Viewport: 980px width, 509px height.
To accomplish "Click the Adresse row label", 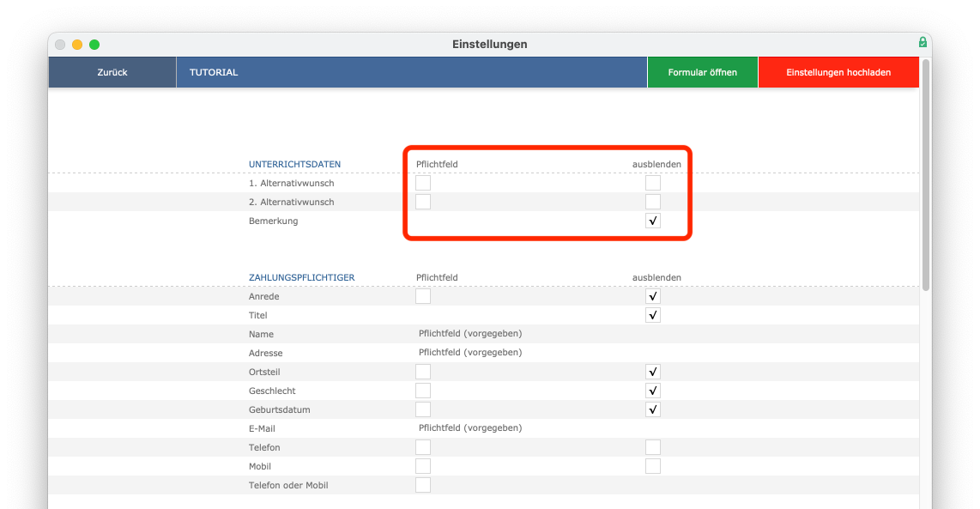I will pos(266,353).
